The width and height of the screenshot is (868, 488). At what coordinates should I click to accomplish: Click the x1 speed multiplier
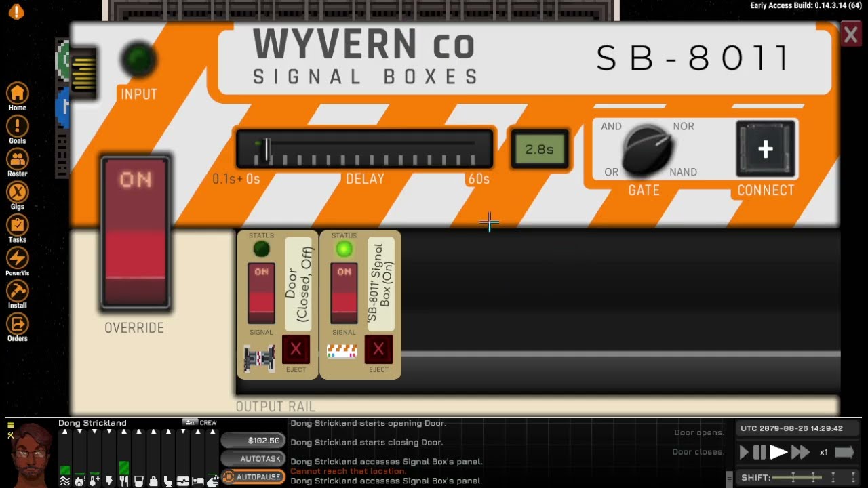point(823,452)
